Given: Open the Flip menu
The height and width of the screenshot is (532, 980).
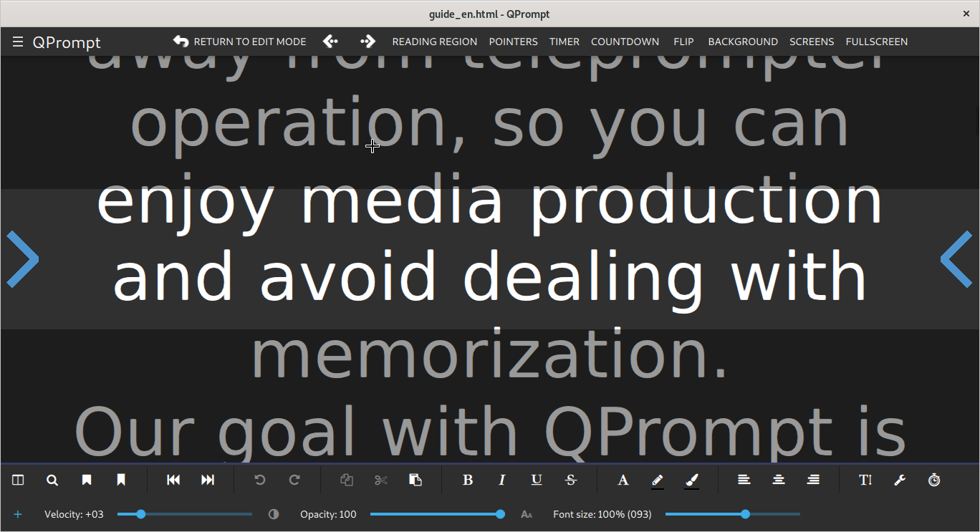Looking at the screenshot, I should pyautogui.click(x=683, y=42).
